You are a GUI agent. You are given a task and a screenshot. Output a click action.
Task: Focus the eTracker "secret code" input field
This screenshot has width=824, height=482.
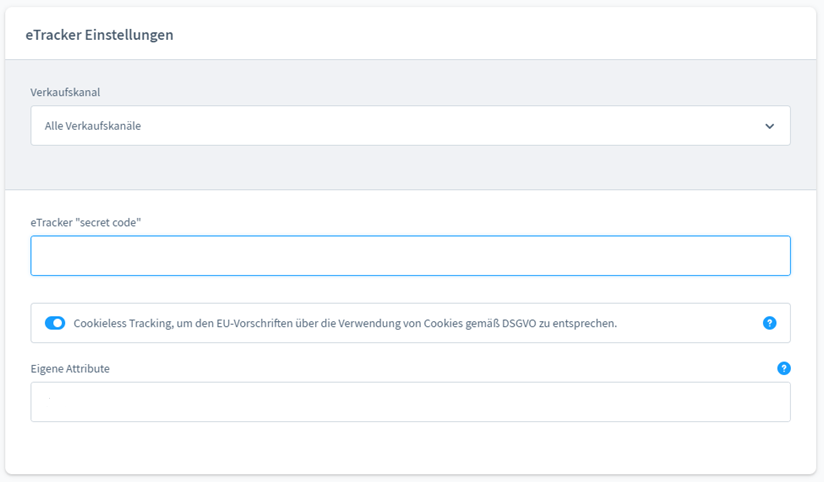point(410,255)
